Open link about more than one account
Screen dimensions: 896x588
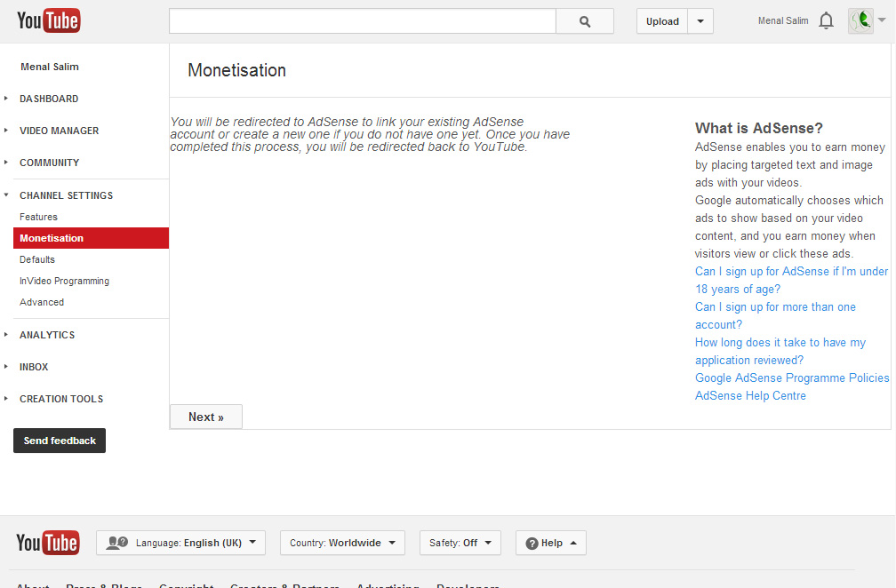pyautogui.click(x=775, y=315)
